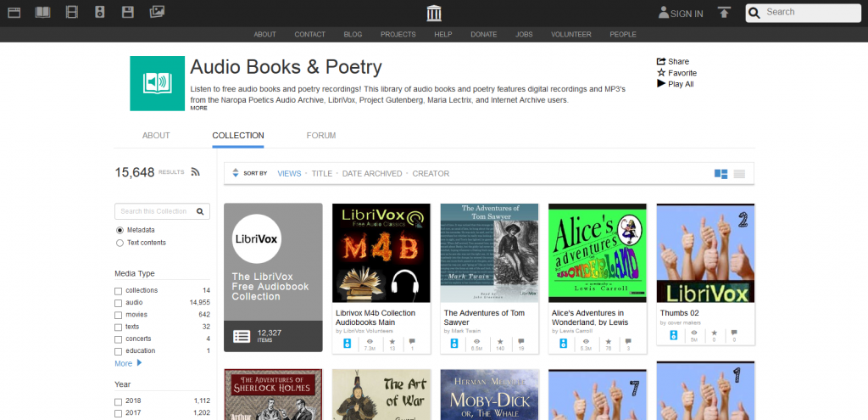The width and height of the screenshot is (868, 420).
Task: Open the Software floppy disk icon
Action: 128,12
